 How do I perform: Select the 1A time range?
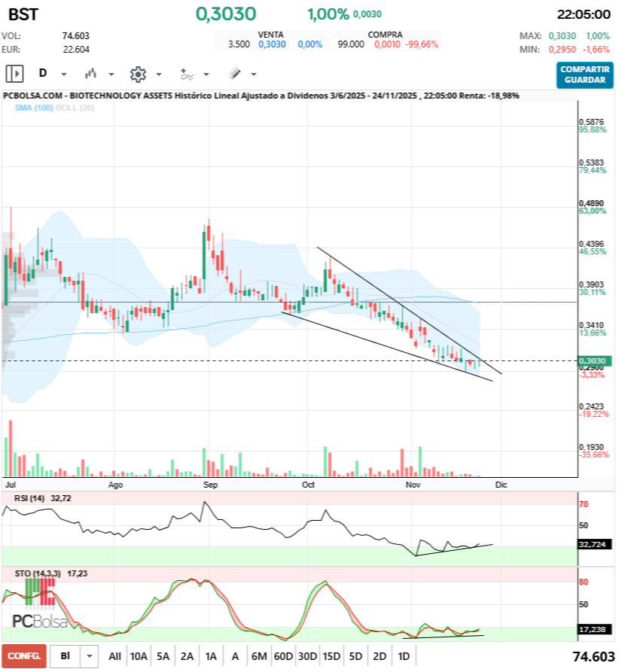point(211,656)
